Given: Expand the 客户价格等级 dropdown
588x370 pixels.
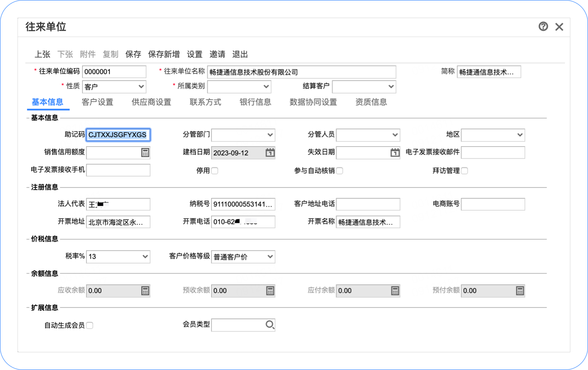Looking at the screenshot, I should pos(243,257).
